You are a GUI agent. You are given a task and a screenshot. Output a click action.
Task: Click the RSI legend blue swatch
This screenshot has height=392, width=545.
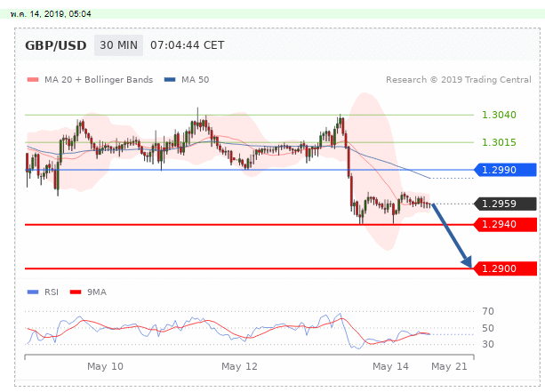pyautogui.click(x=33, y=292)
